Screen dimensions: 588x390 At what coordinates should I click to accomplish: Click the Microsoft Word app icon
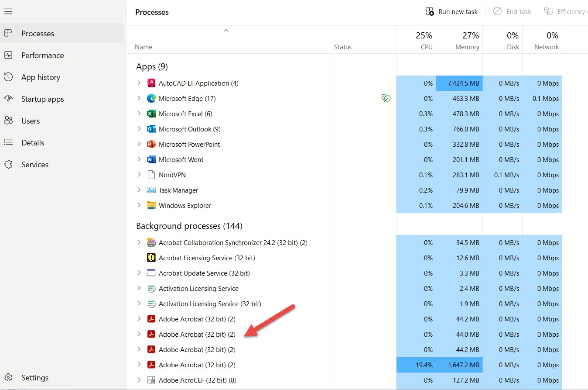point(151,159)
